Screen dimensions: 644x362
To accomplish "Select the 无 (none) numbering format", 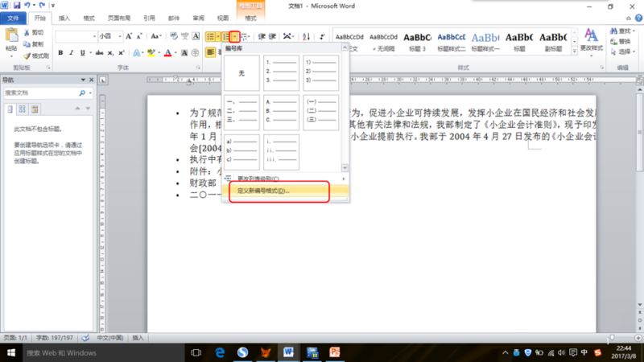I will 241,72.
